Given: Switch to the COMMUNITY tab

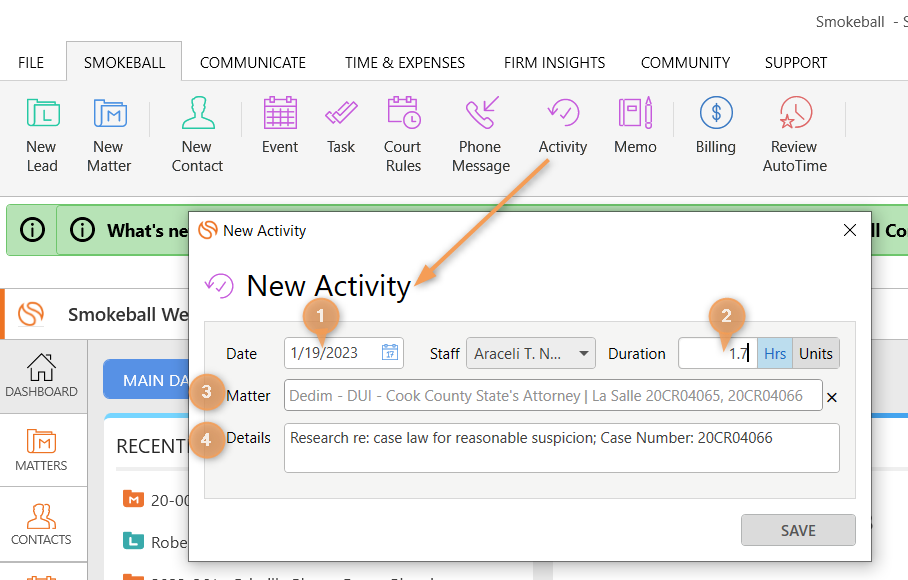Looking at the screenshot, I should coord(685,63).
